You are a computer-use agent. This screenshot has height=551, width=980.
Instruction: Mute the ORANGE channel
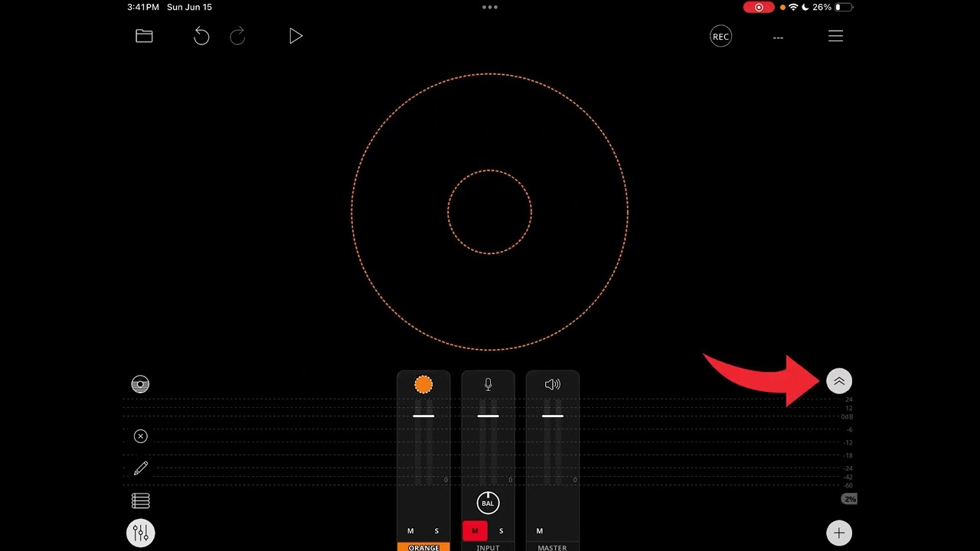coord(410,531)
